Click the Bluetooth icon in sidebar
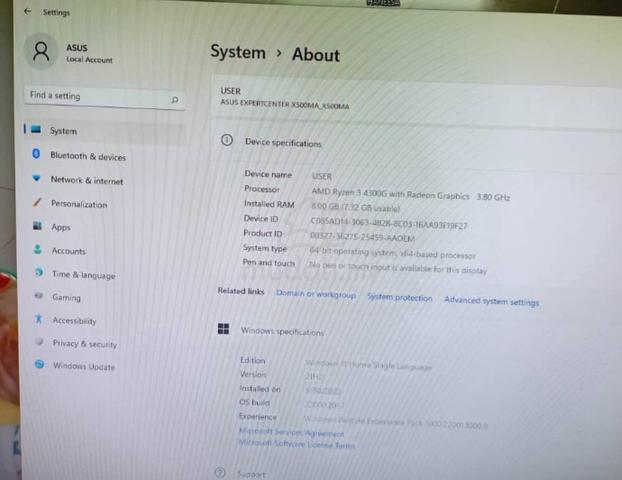 coord(36,154)
